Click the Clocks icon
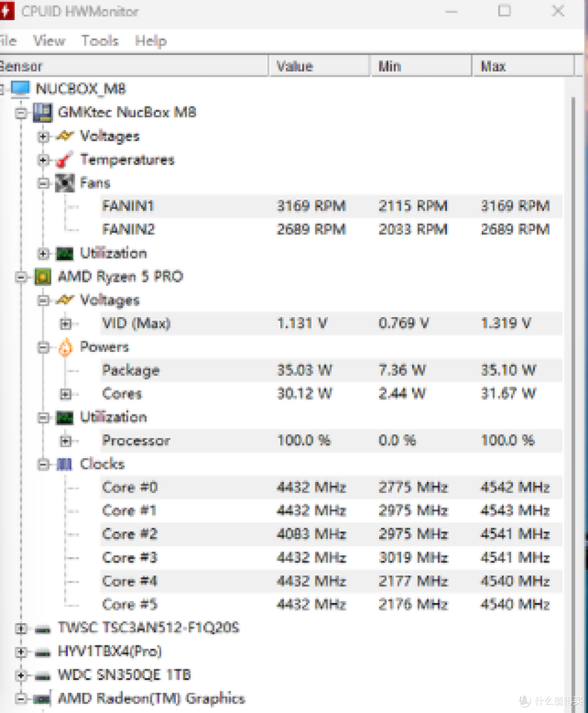This screenshot has height=713, width=588. [x=65, y=464]
